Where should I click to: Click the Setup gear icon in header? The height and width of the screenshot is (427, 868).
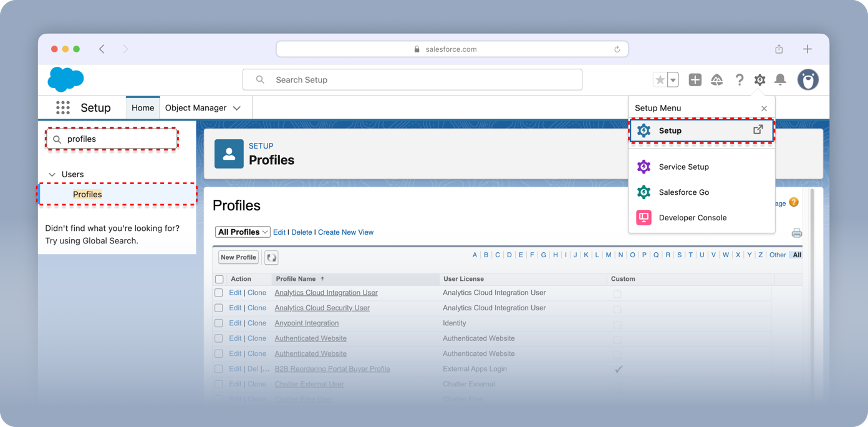(759, 80)
